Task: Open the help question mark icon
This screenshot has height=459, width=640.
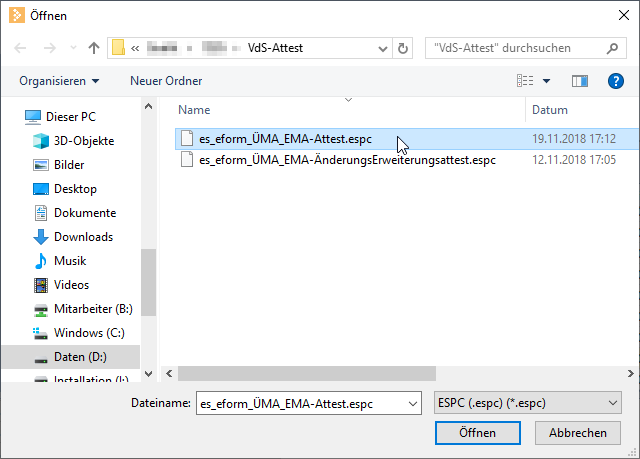Action: [616, 81]
